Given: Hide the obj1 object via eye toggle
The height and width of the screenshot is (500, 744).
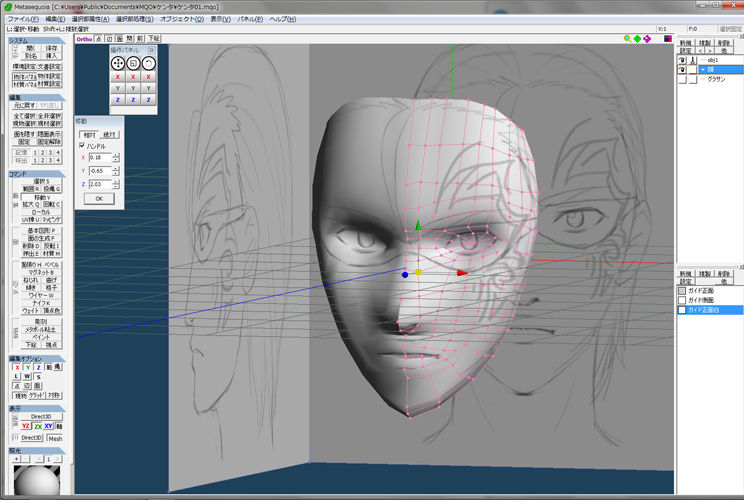Looking at the screenshot, I should [x=682, y=60].
